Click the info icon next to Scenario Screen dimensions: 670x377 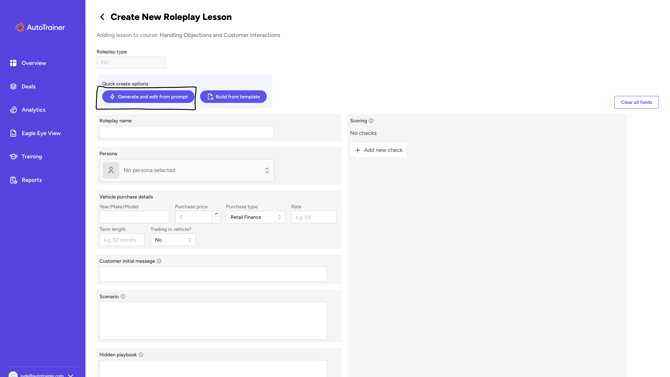123,297
